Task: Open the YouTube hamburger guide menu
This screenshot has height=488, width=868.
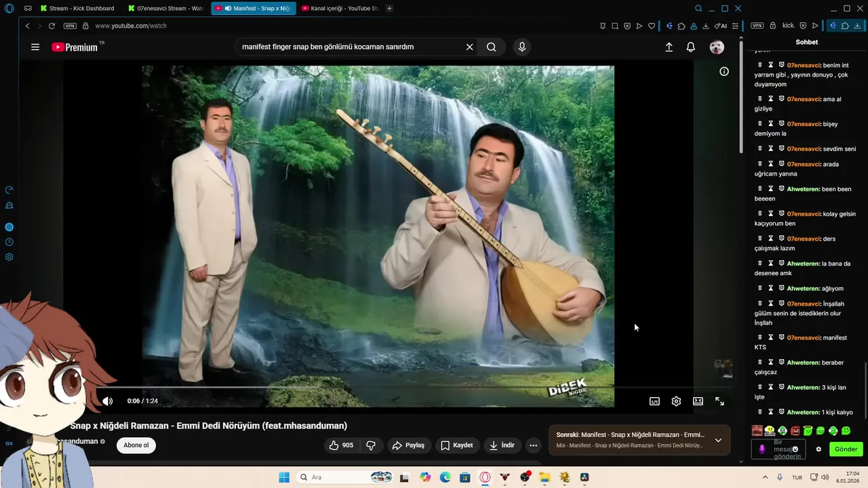Action: click(x=35, y=47)
